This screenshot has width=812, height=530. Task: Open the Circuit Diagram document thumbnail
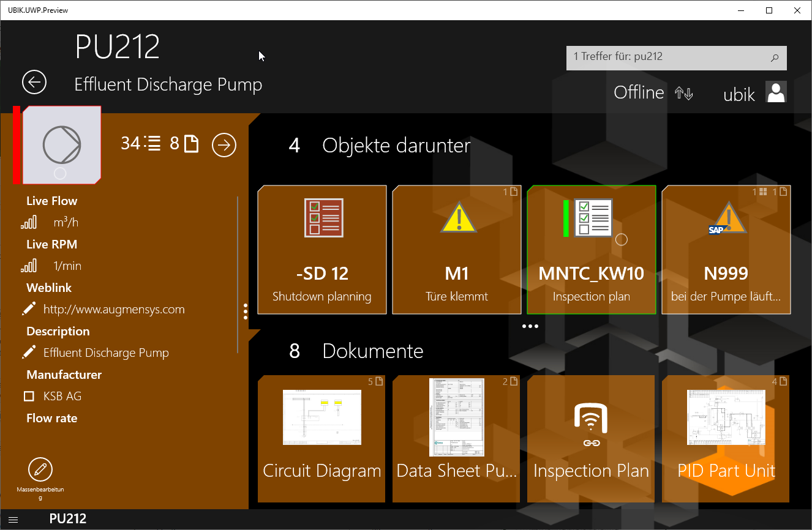coord(322,417)
